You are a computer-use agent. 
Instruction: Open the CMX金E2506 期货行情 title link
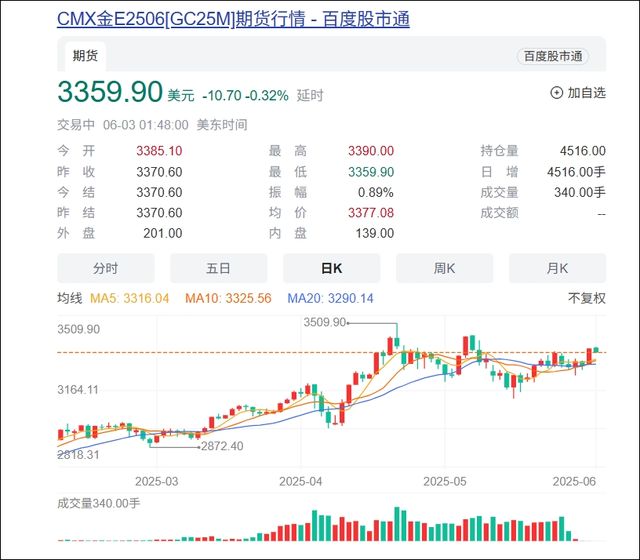233,19
